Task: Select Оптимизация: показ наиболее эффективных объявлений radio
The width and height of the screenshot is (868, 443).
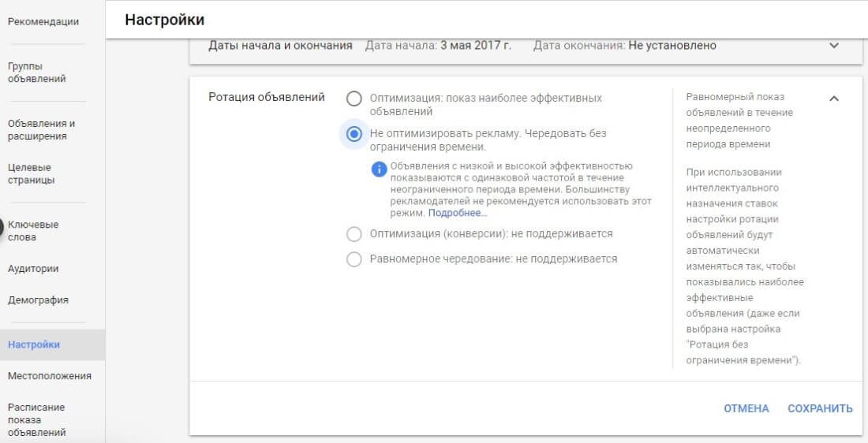Action: pos(354,99)
